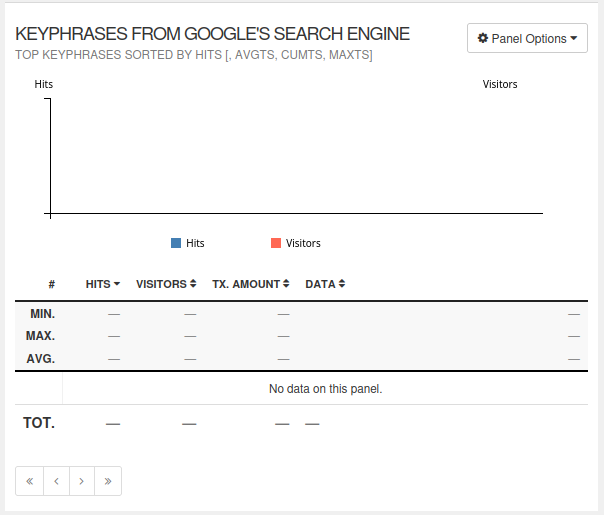Click the TOT. totals row label
Screen dimensions: 604x515
(x=39, y=423)
